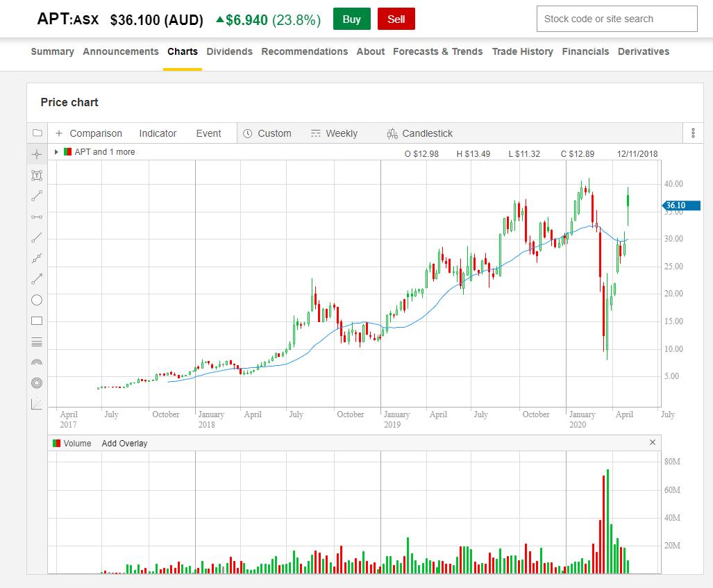Open the Announcements tab
This screenshot has height=588, width=713.
pyautogui.click(x=121, y=51)
